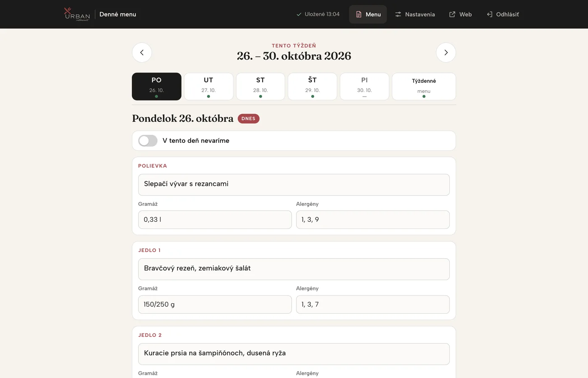Image resolution: width=588 pixels, height=378 pixels.
Task: Click the 'TENTO TÝŽDEŇ' label
Action: pos(294,45)
